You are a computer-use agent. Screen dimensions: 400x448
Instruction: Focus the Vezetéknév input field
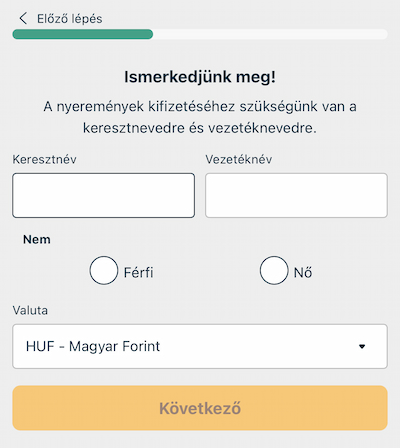pyautogui.click(x=296, y=195)
